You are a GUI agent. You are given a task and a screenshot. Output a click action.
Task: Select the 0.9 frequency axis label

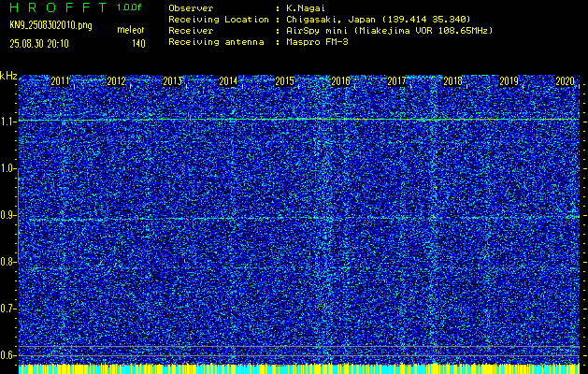click(x=7, y=215)
